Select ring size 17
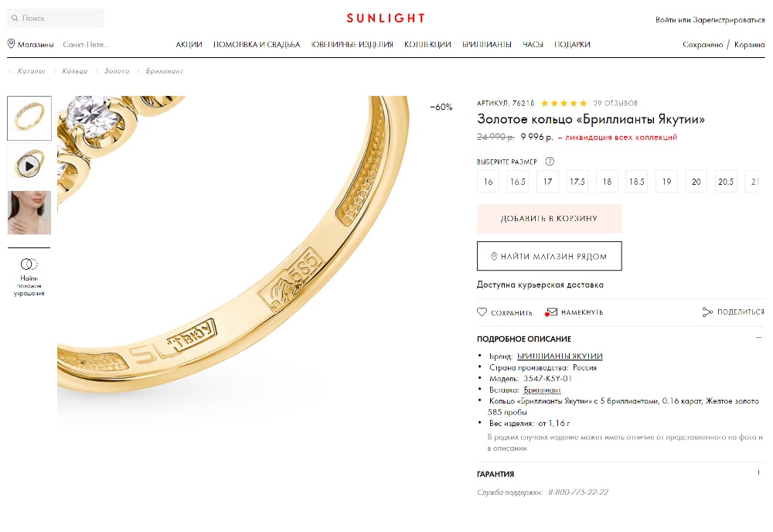 point(548,182)
